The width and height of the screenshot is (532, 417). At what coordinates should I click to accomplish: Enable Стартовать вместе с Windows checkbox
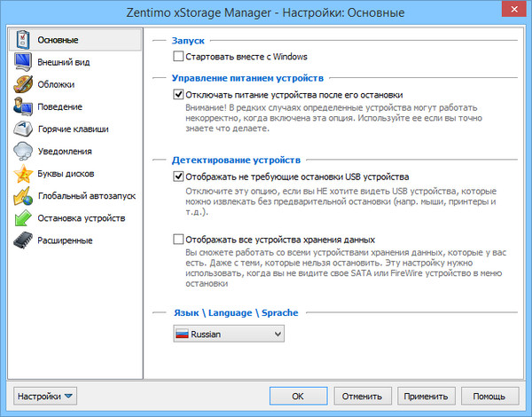click(x=179, y=58)
